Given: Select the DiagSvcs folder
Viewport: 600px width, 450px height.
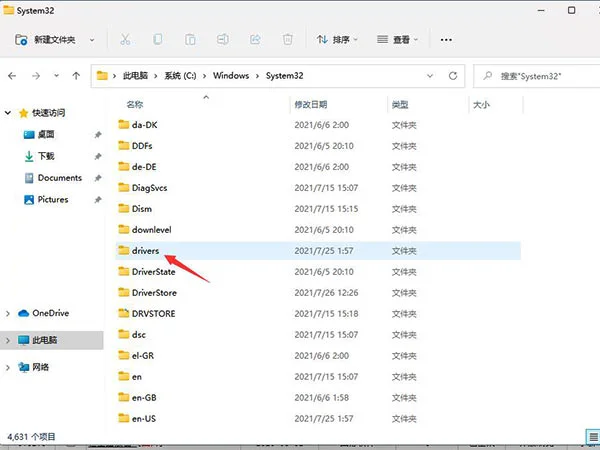Looking at the screenshot, I should pyautogui.click(x=318, y=188).
